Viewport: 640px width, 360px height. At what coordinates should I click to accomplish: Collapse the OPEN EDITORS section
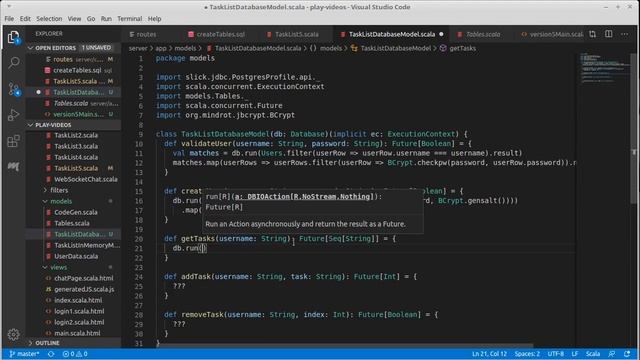tap(73, 48)
